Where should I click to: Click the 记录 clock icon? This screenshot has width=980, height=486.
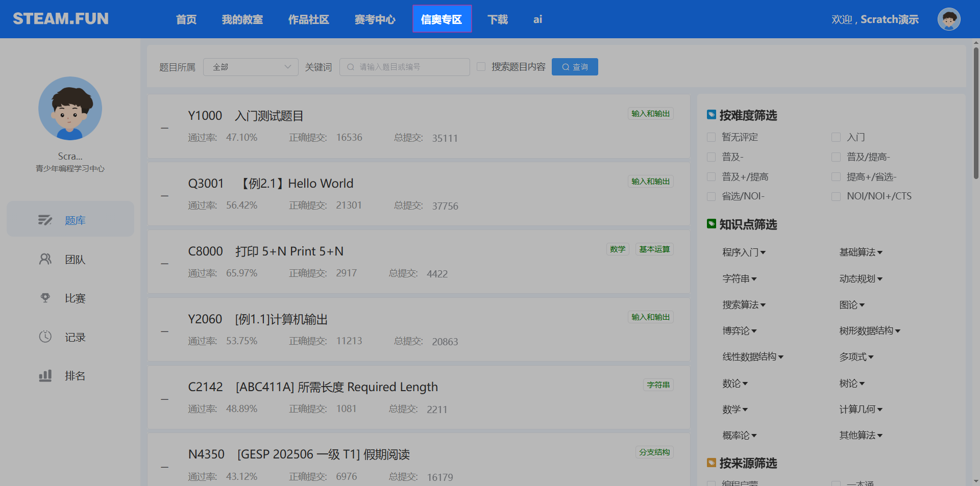[45, 337]
